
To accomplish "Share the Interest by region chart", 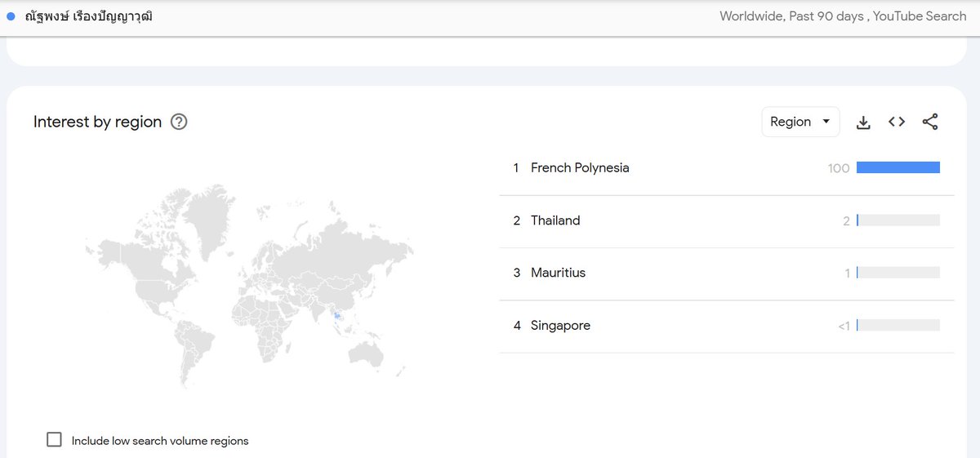I will coord(930,122).
